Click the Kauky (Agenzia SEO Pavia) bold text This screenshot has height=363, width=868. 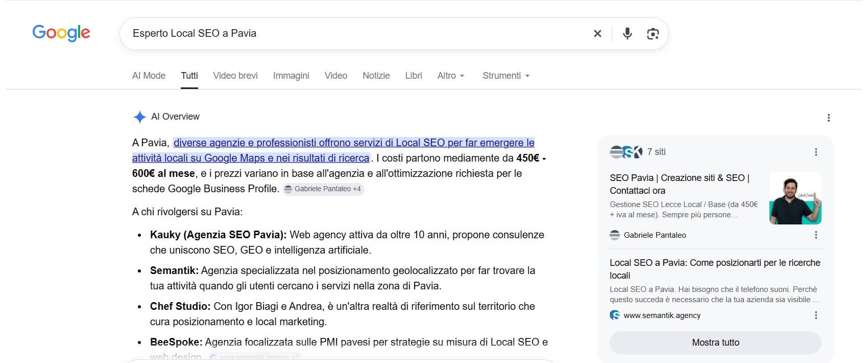(218, 235)
